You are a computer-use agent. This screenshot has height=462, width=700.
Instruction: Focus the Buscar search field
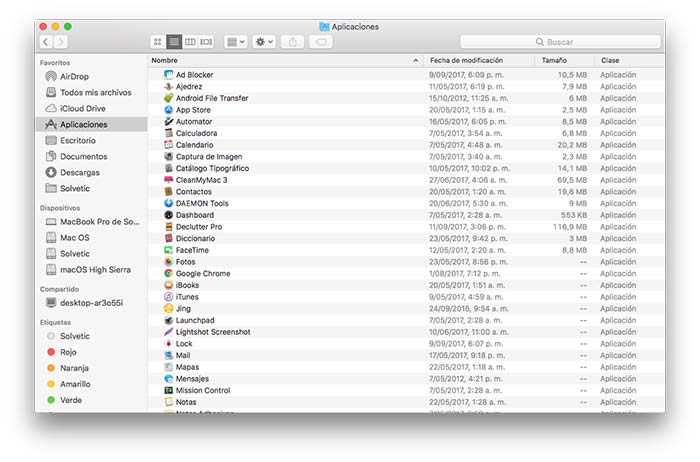(560, 42)
